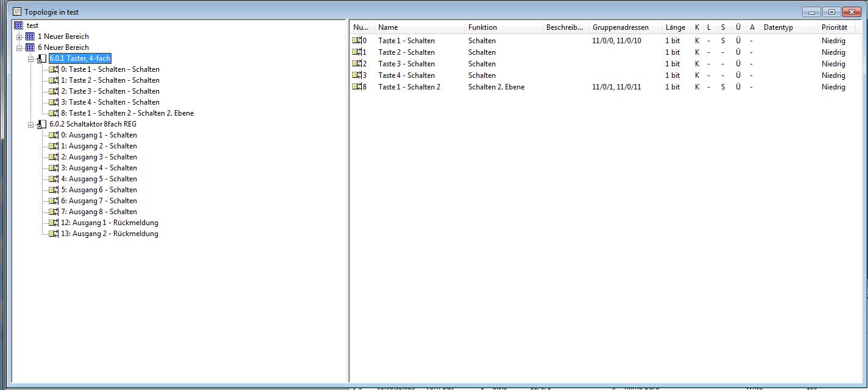Click tree icon of 1: Ausgang 2 - Schalten
Image resolution: width=868 pixels, height=390 pixels.
[54, 146]
